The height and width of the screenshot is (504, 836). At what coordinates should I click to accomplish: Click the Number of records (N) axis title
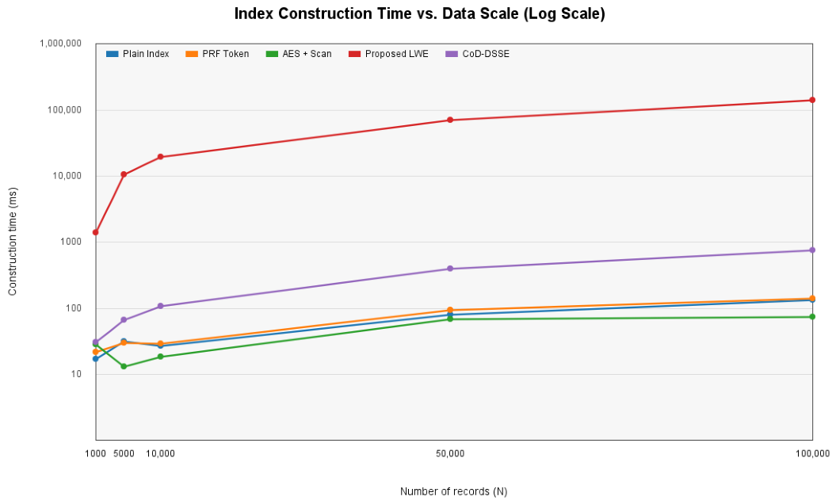pyautogui.click(x=454, y=492)
